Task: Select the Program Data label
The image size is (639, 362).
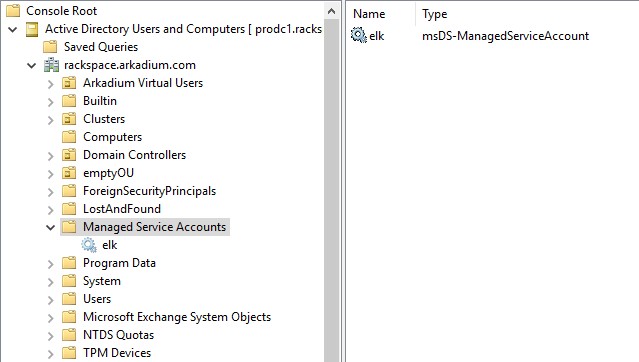Action: point(119,263)
